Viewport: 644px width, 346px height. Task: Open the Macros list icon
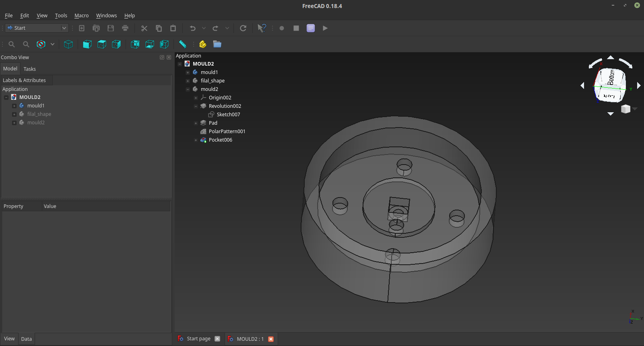311,28
